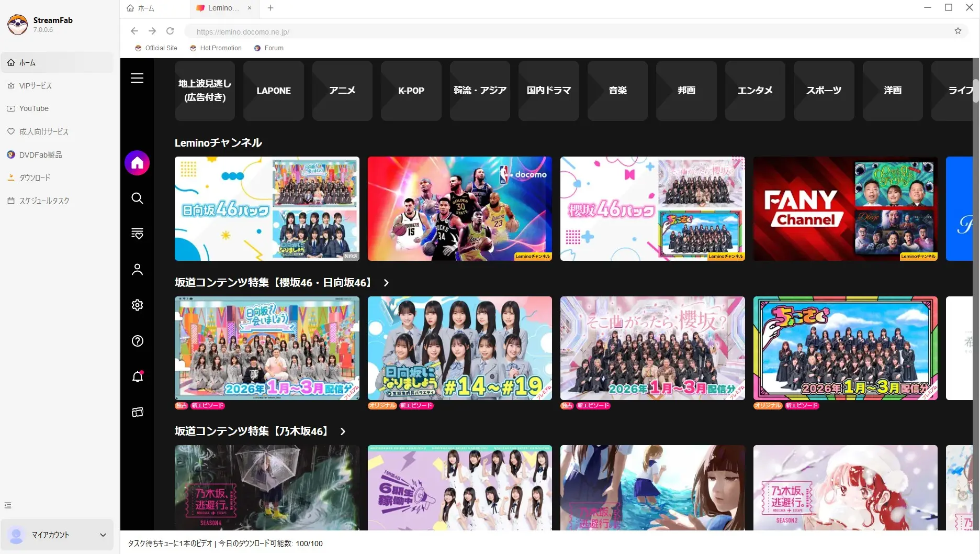Viewport: 980px width, 554px height.
Task: Open 成人向けサービス in sidebar
Action: click(57, 131)
